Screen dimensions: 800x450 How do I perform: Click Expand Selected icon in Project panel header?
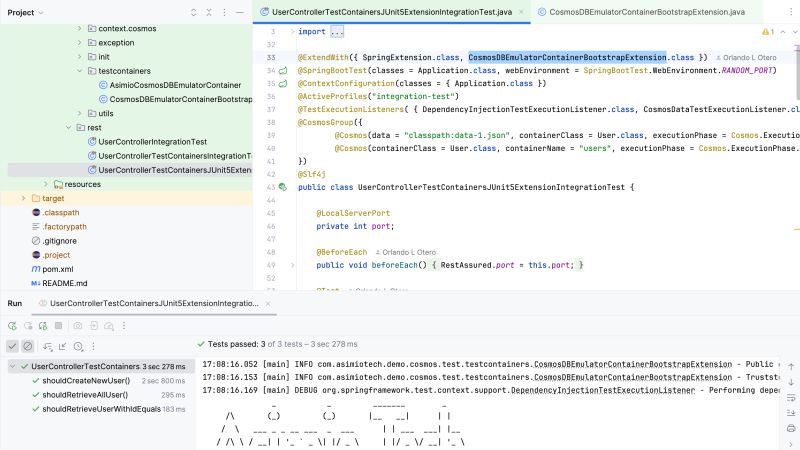point(193,12)
